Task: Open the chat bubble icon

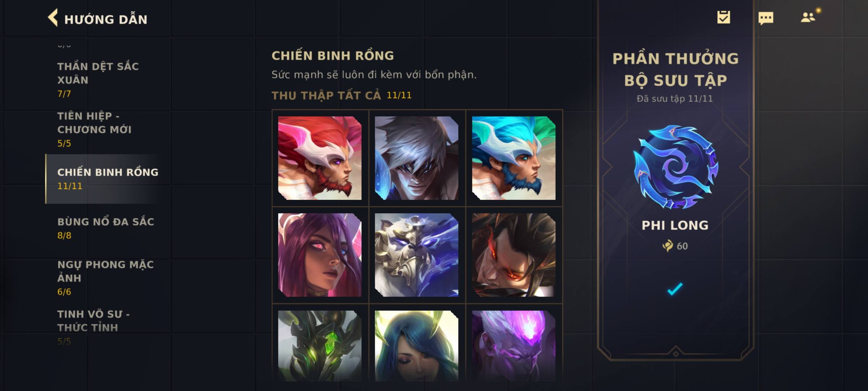Action: [x=766, y=18]
